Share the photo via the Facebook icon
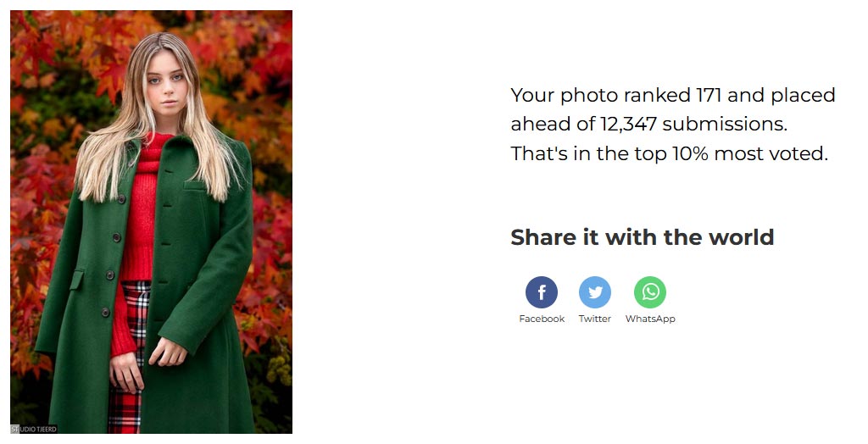 click(x=542, y=292)
